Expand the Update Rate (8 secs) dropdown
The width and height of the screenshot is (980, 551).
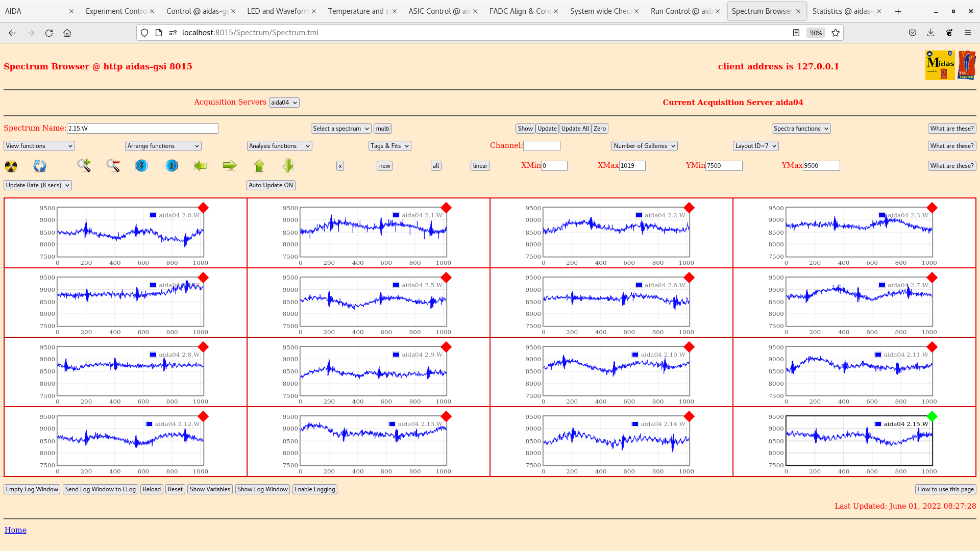point(38,185)
